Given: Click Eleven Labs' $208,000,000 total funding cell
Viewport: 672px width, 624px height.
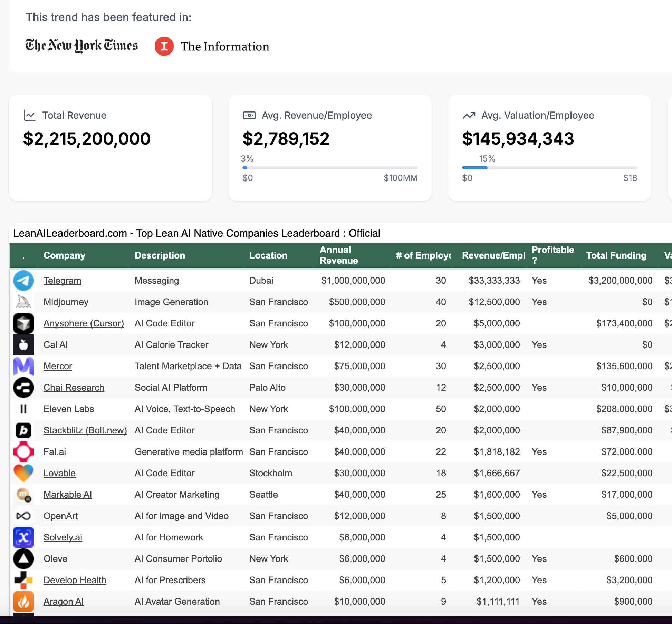Looking at the screenshot, I should (624, 409).
